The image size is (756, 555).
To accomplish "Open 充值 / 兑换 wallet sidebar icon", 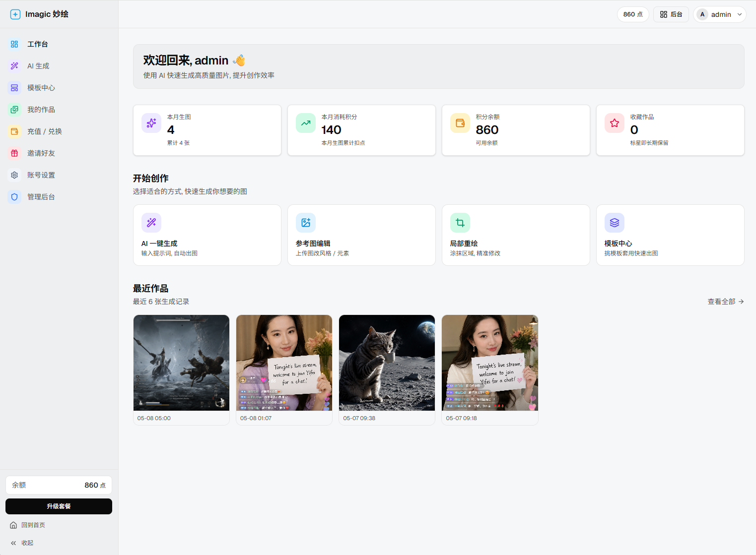I will (14, 131).
